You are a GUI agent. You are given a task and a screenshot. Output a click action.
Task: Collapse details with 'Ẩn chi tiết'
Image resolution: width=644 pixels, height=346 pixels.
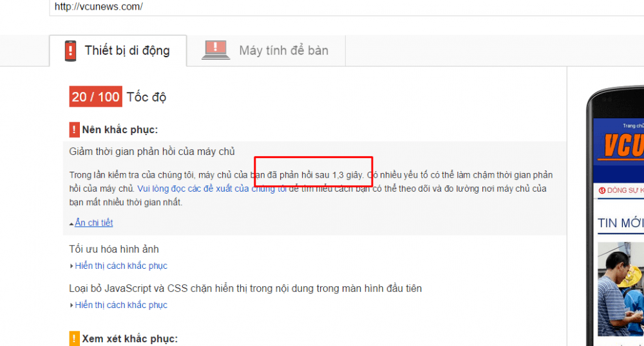[x=93, y=223]
